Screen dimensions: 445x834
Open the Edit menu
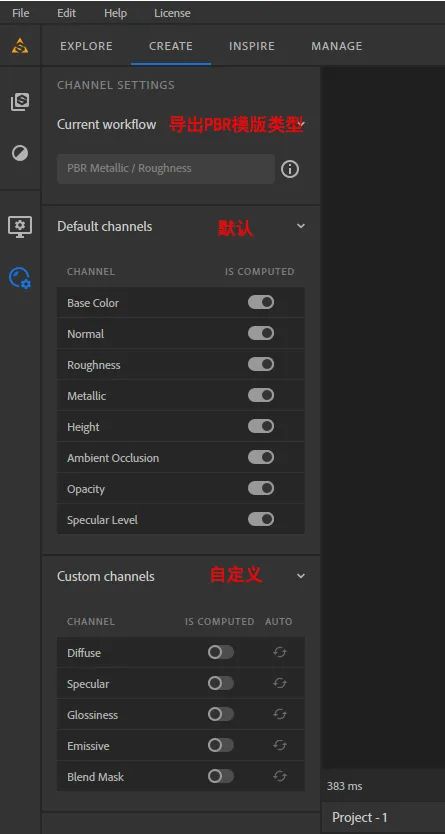[66, 13]
